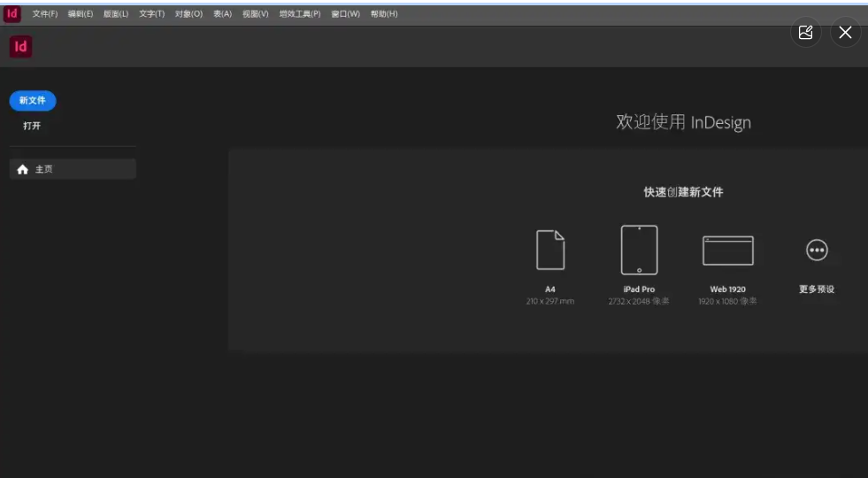Click the 1920 x 1080 像素 size text

coord(727,301)
